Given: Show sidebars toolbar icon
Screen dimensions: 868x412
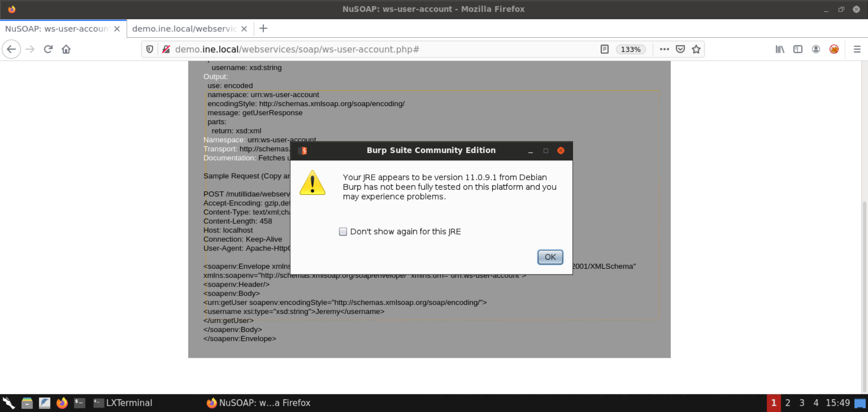Looking at the screenshot, I should tap(798, 49).
